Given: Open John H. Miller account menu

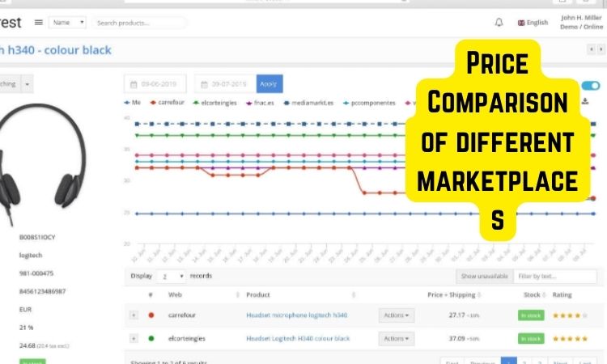Looking at the screenshot, I should (x=581, y=22).
